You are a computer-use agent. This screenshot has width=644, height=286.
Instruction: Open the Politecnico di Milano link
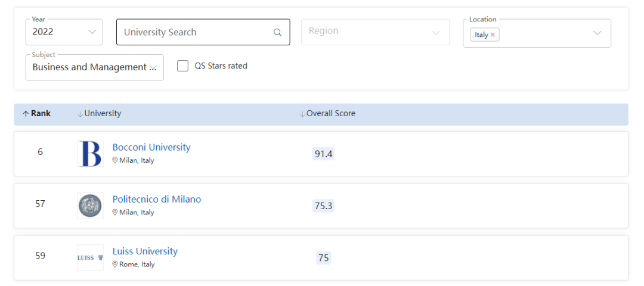(x=157, y=200)
